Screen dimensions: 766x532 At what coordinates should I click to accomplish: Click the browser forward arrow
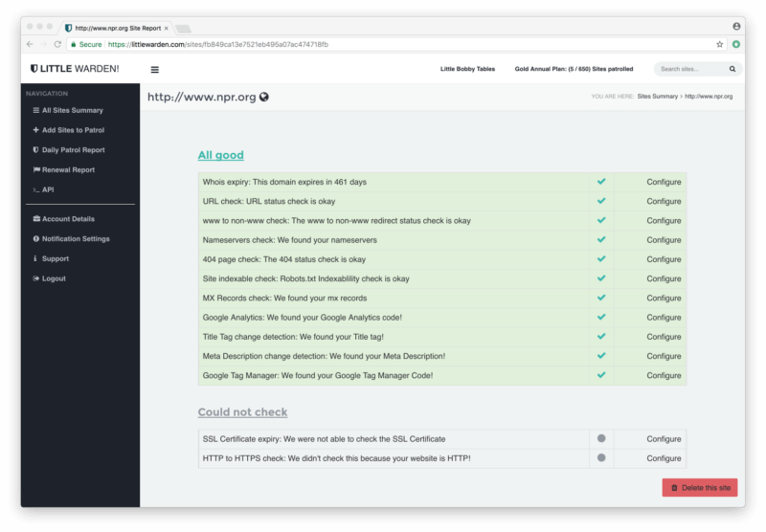point(43,44)
